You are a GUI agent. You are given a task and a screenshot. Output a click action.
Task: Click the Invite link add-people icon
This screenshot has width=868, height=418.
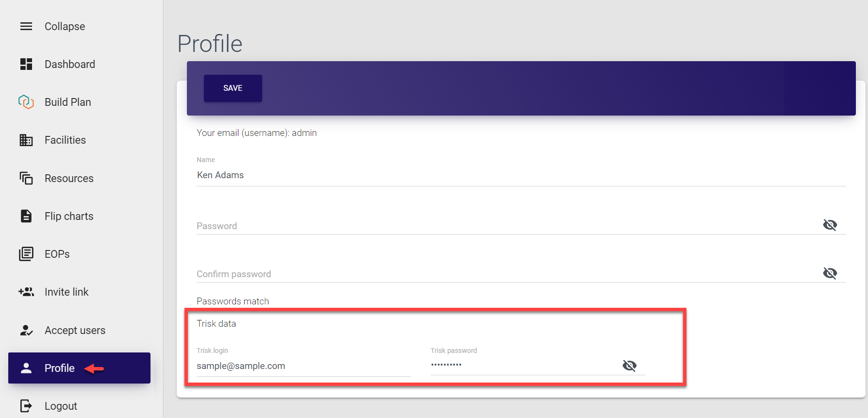click(26, 292)
